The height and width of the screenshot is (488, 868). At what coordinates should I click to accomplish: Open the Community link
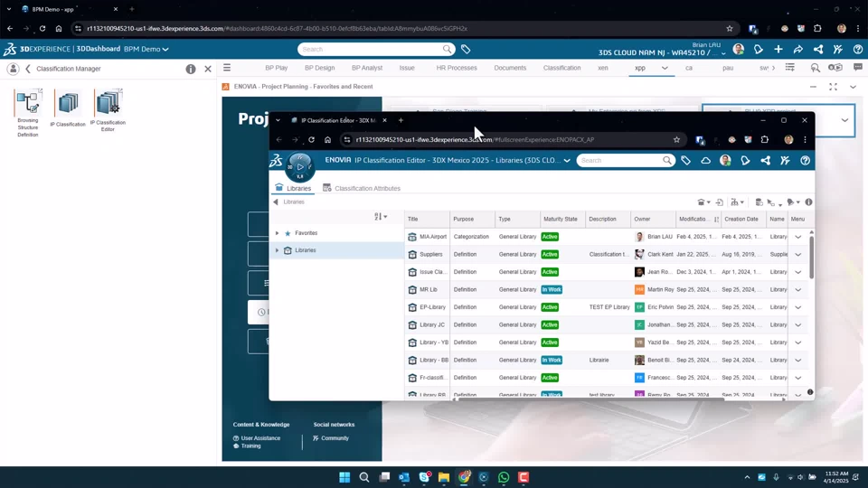coord(331,438)
